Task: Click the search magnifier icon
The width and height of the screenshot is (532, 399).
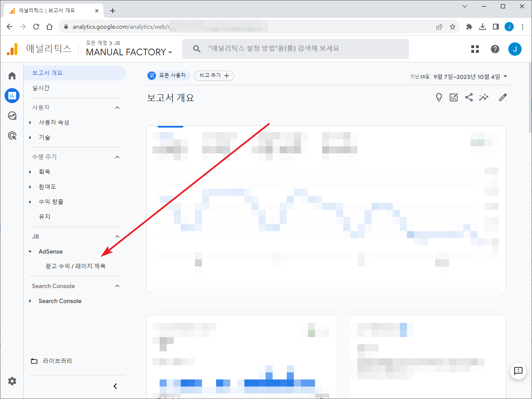Action: click(197, 49)
